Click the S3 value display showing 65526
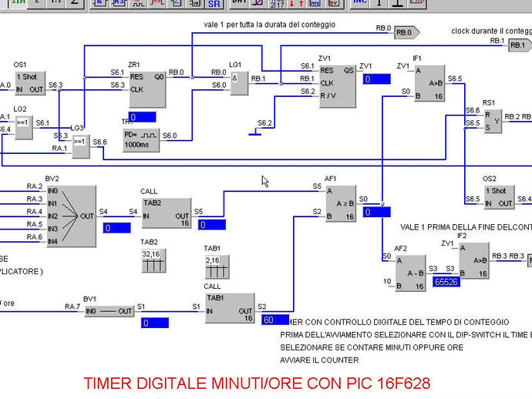Viewport: 532px width, 399px height. 446,282
